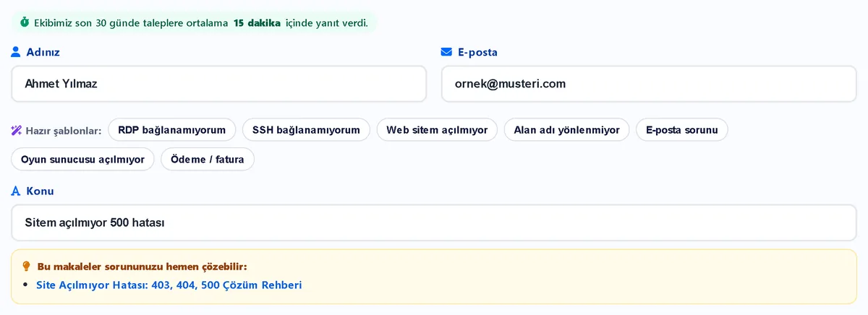Click the stopwatch icon in response time banner
The height and width of the screenshot is (315, 868).
pyautogui.click(x=25, y=22)
